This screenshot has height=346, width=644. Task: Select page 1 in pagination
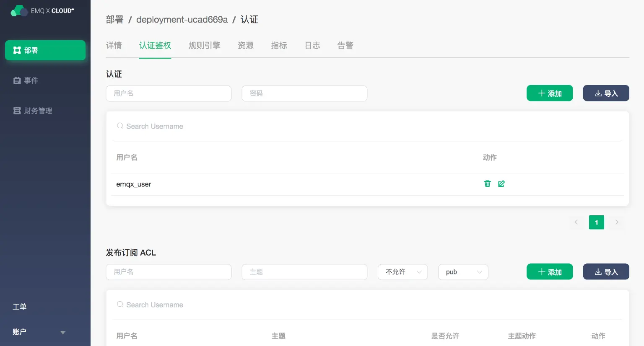596,222
